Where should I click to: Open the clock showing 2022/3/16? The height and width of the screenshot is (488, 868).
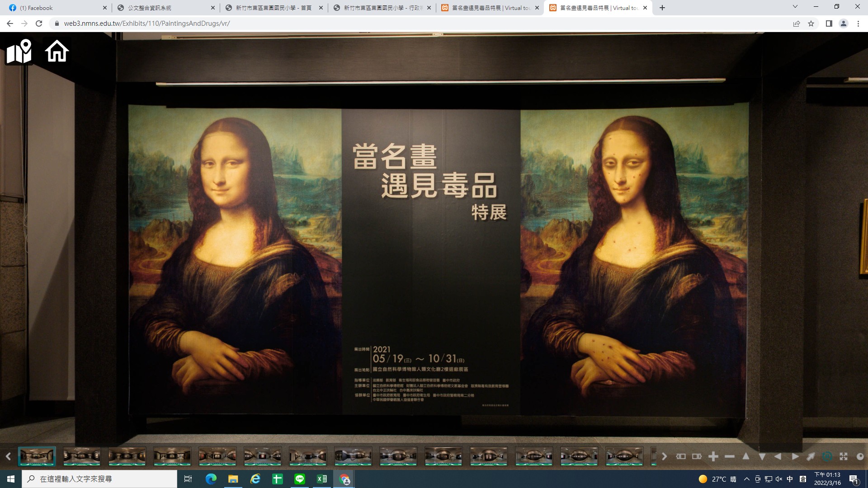827,479
